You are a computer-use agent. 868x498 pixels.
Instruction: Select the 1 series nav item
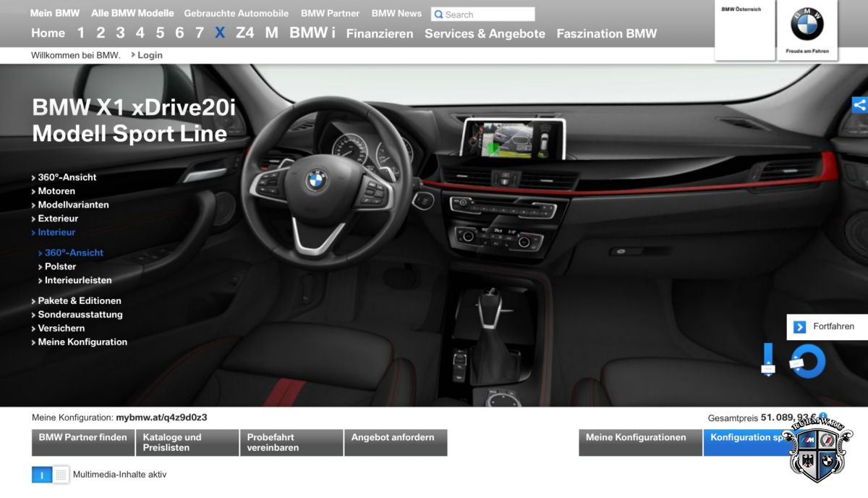click(x=81, y=33)
